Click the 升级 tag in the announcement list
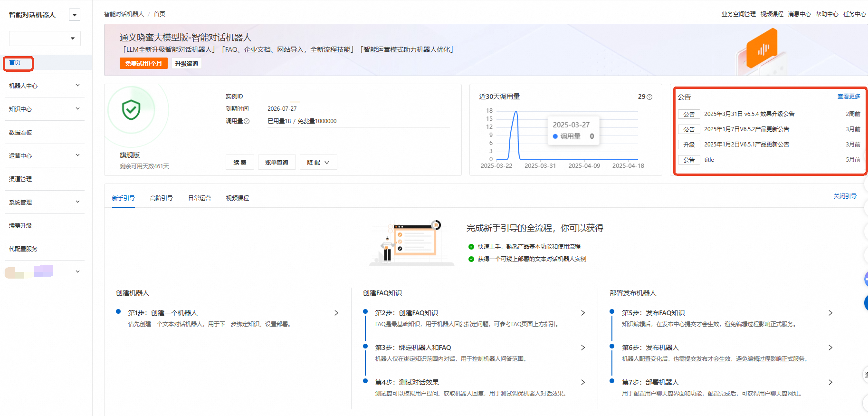The width and height of the screenshot is (868, 416). [x=689, y=145]
